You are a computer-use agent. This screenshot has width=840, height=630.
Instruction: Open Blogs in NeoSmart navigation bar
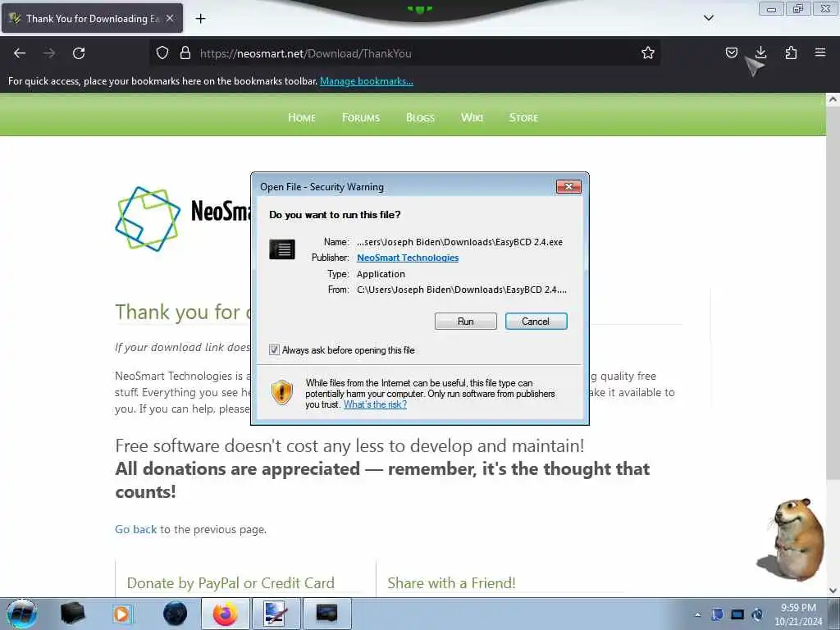coord(420,117)
